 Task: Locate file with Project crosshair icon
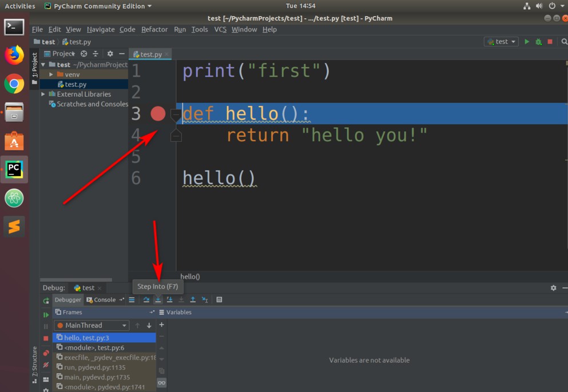[x=84, y=54]
